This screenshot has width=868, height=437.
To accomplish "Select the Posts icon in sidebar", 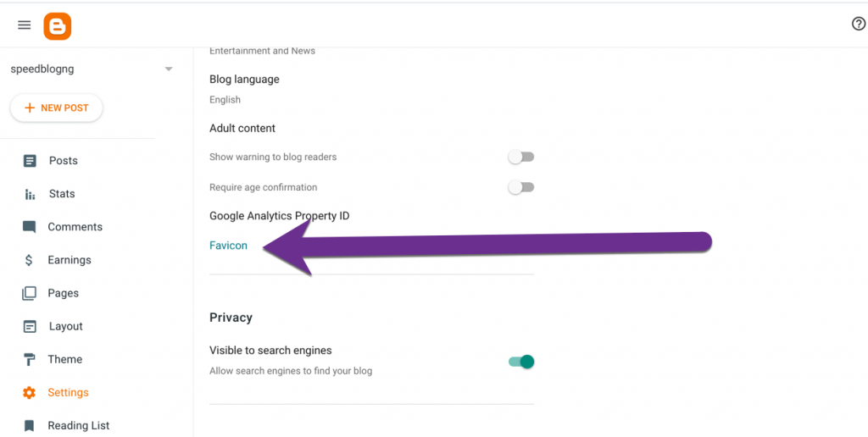I will point(30,161).
